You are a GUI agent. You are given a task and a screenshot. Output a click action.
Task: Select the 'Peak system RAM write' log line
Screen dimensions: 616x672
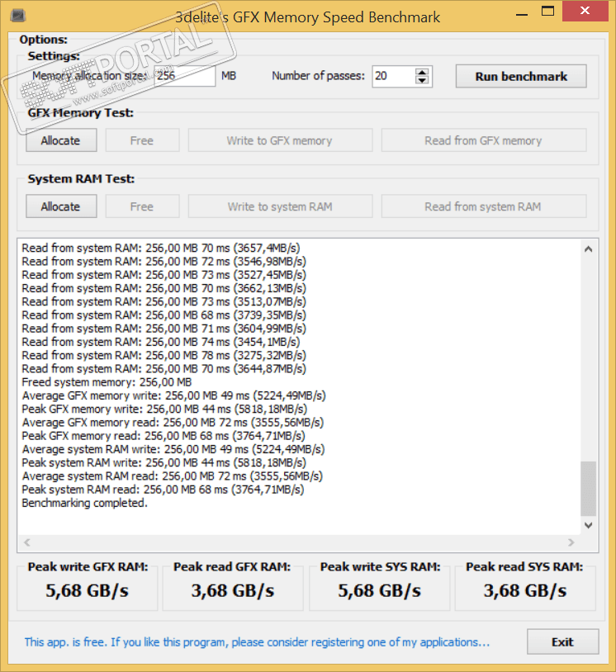pos(164,462)
